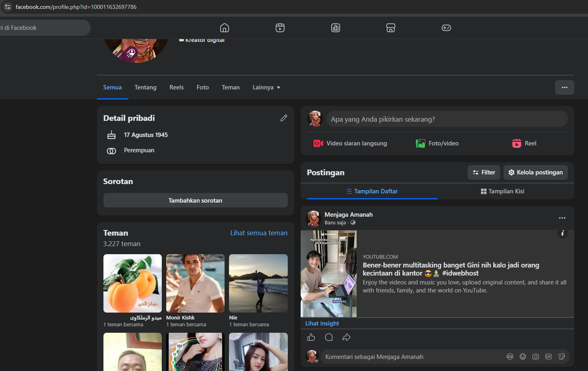Open Nie's beach friend photo
The width and height of the screenshot is (588, 371).
pyautogui.click(x=258, y=283)
